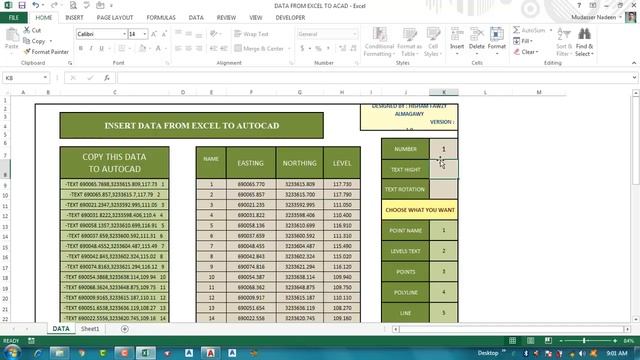640x360 pixels.
Task: Click the Format cells icon
Action: (x=496, y=35)
